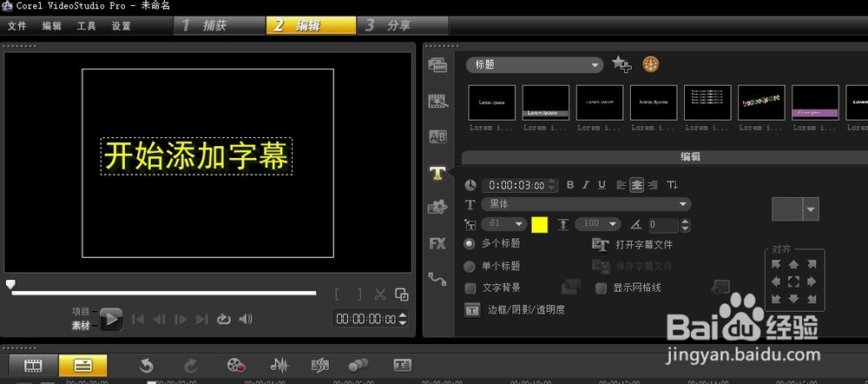Step to previous frame
868x384 pixels.
159,319
